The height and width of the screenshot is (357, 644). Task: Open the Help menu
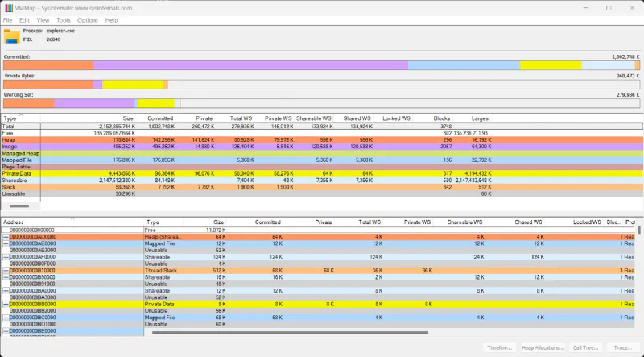pyautogui.click(x=111, y=20)
